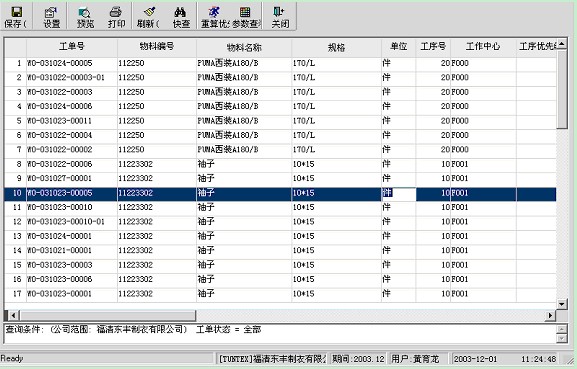Click material code 11223302 in row 12
Viewport: 577px width, 369px height.
pos(135,222)
